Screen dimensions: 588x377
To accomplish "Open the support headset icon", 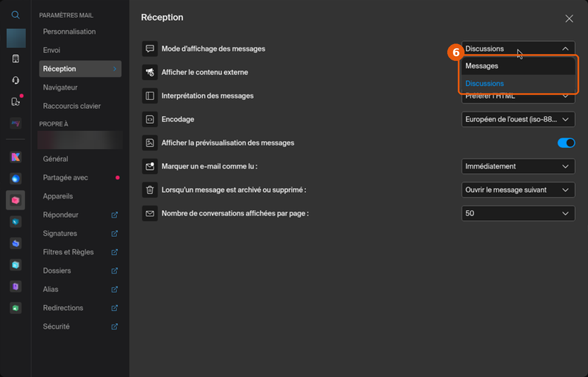I will (16, 80).
